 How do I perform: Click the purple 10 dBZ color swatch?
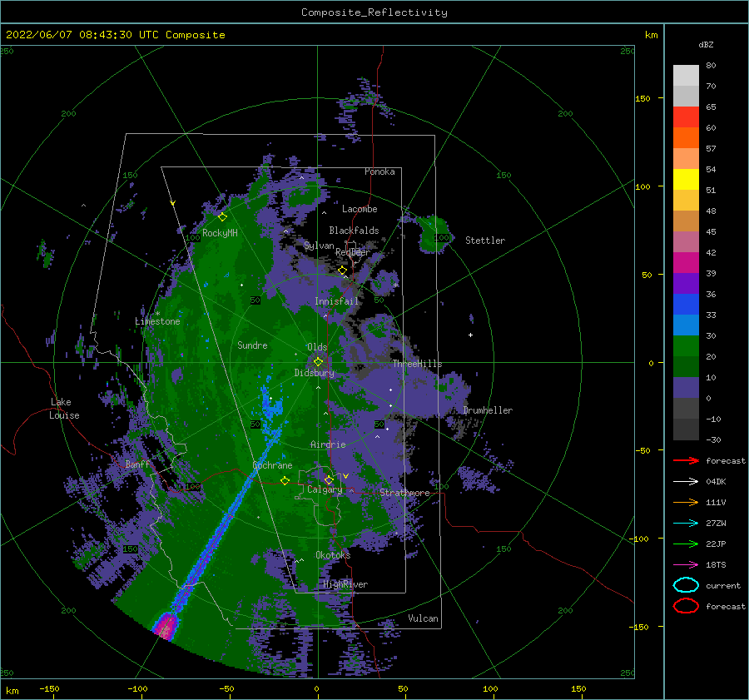click(686, 387)
